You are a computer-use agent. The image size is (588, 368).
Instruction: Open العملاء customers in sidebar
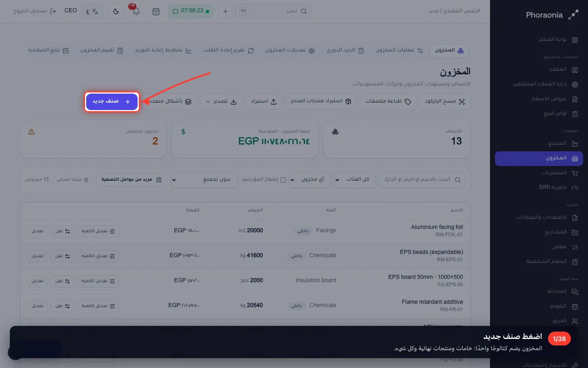pos(539,70)
